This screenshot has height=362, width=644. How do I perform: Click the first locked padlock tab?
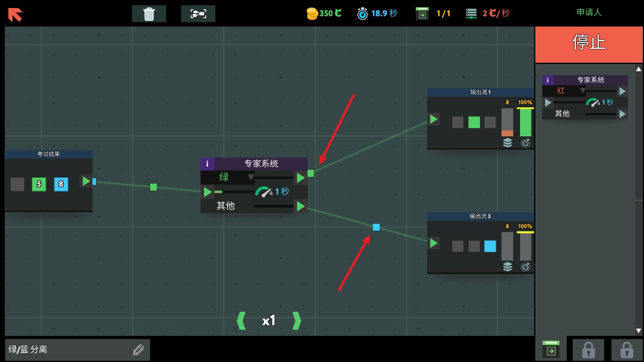588,350
